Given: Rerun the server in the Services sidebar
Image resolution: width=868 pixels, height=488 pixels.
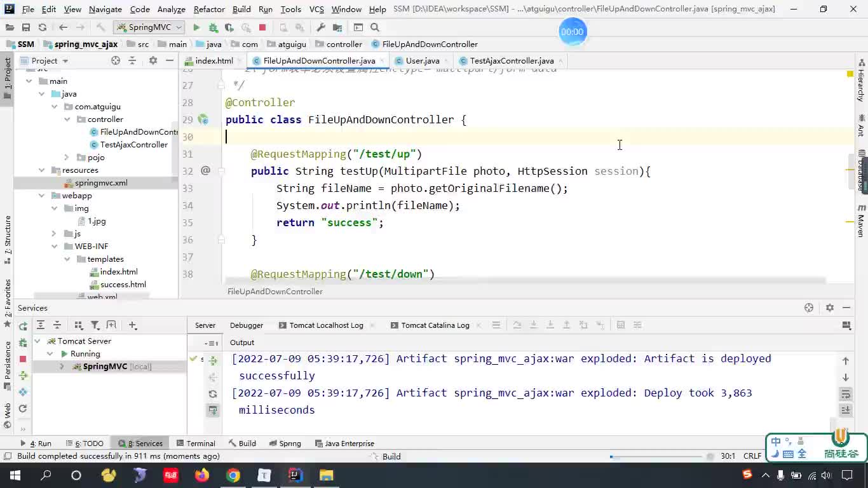Looking at the screenshot, I should tap(23, 326).
